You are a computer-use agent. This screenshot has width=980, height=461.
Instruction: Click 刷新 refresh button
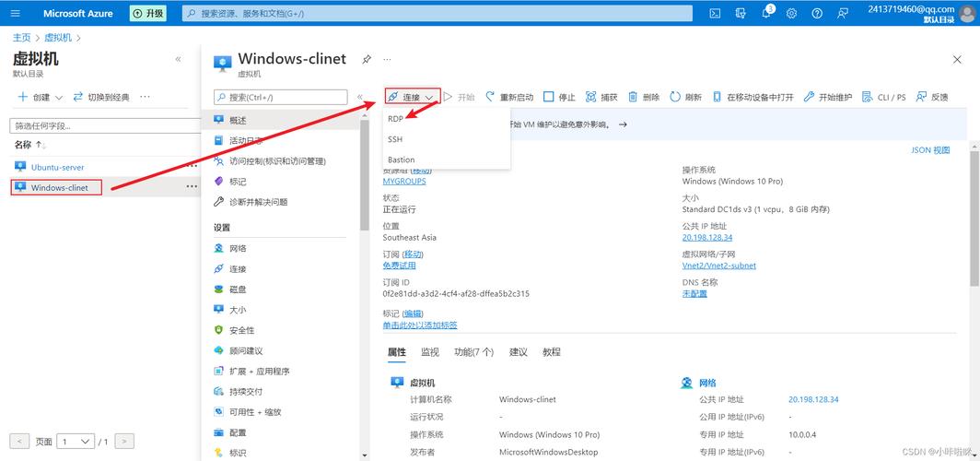pyautogui.click(x=685, y=97)
